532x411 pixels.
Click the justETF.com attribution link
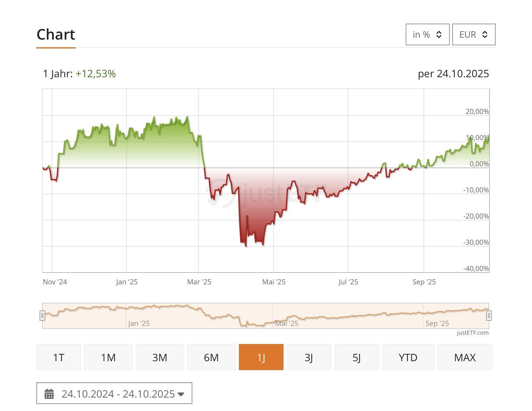[472, 333]
